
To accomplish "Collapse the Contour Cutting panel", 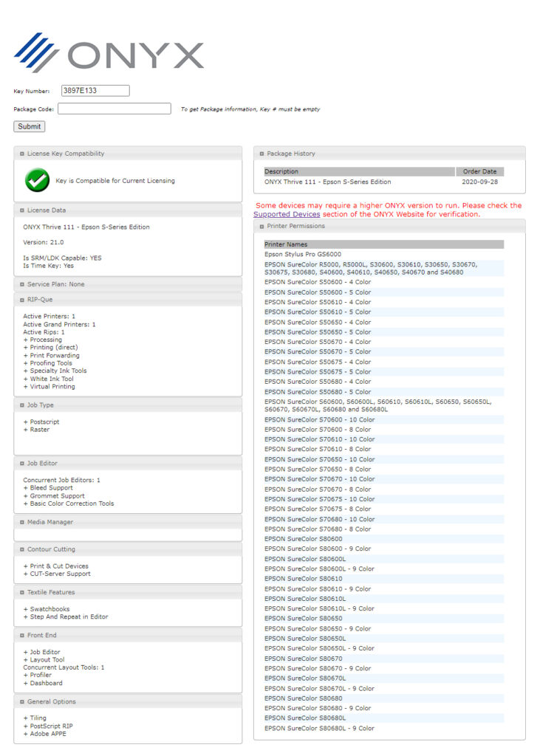I will (x=21, y=549).
